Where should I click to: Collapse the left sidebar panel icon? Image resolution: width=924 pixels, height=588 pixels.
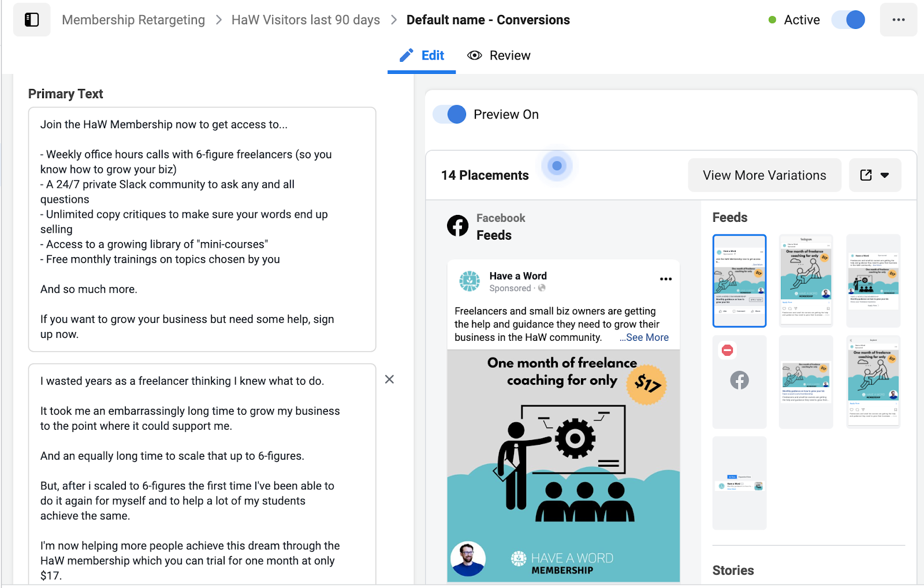[32, 20]
